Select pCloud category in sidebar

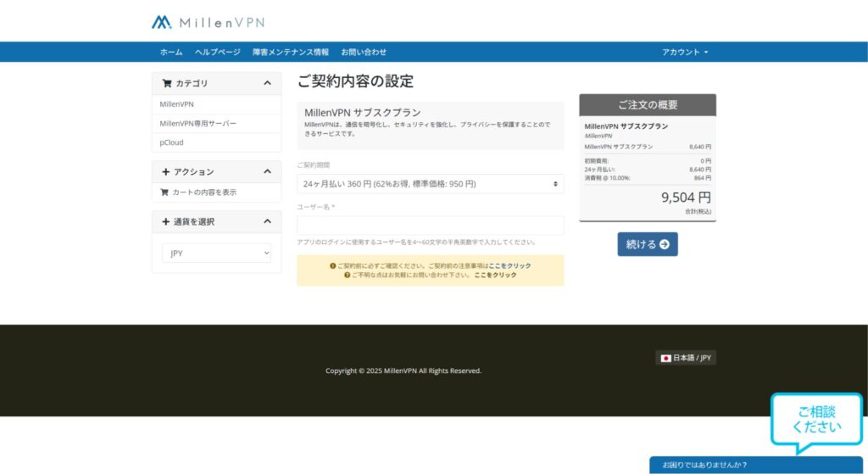(216, 142)
